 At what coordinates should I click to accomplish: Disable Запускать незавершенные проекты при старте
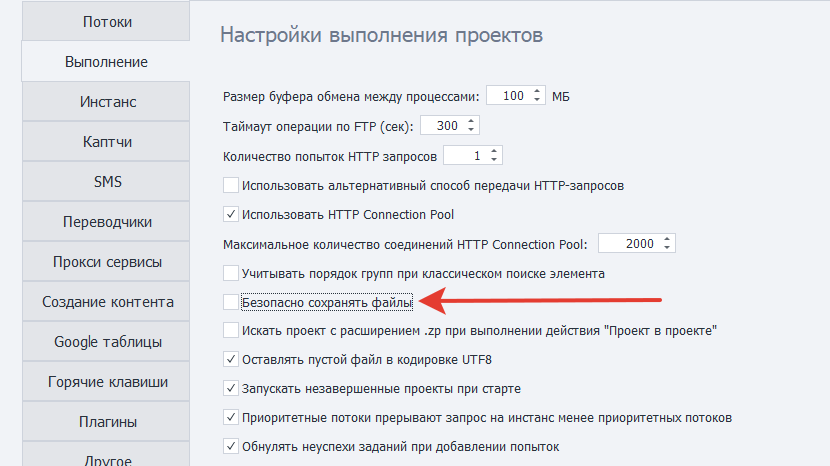231,388
